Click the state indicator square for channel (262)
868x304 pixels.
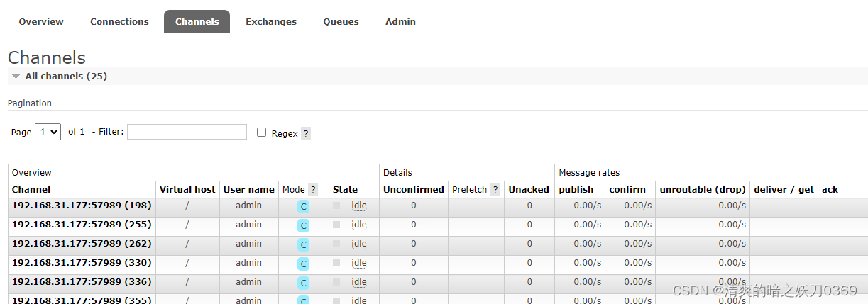tap(336, 244)
